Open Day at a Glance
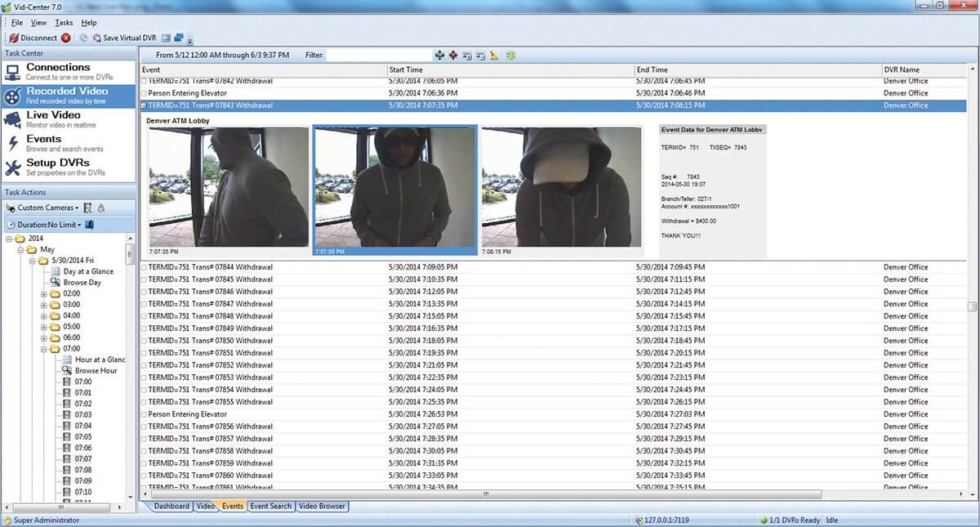 [x=88, y=271]
